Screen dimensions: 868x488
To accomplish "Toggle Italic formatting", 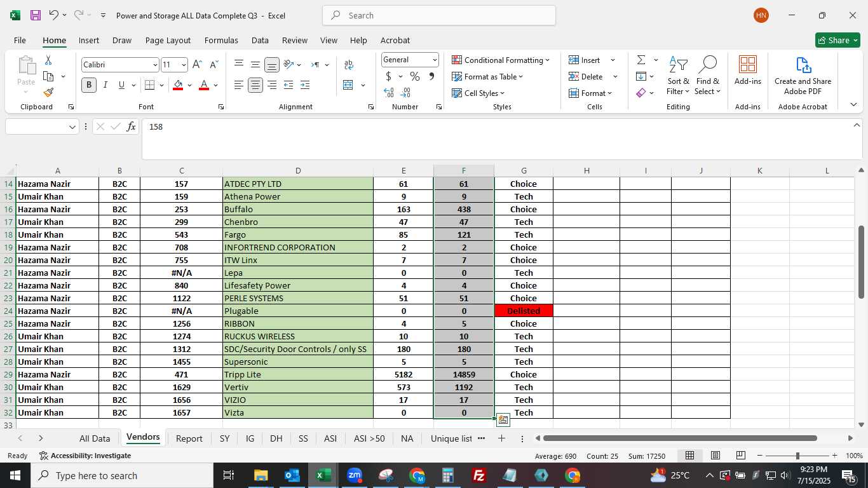I will [105, 85].
